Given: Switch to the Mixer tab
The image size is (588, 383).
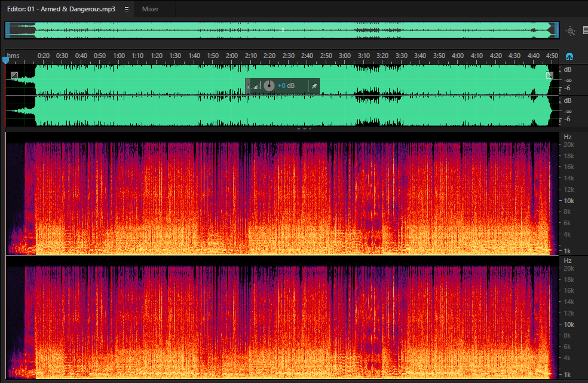Looking at the screenshot, I should coord(151,9).
